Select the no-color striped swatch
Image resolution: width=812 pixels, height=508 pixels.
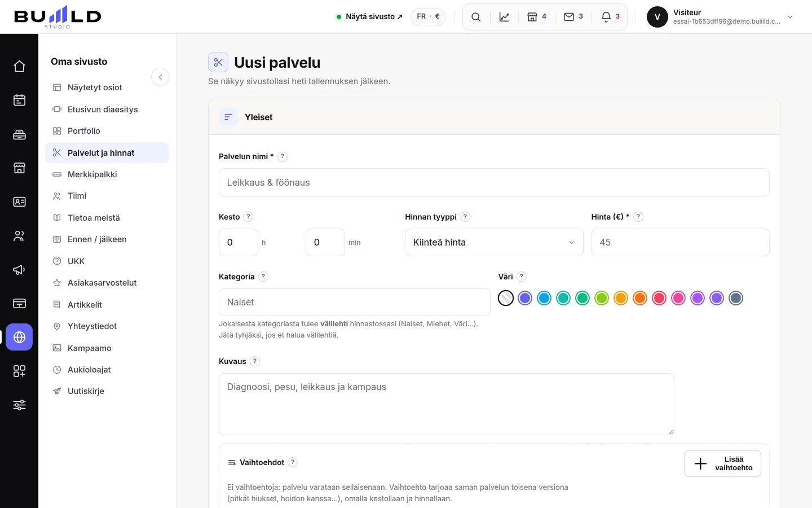(506, 298)
